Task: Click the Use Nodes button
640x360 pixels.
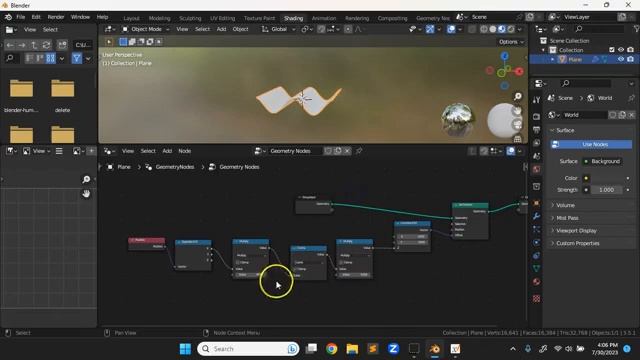Action: [591, 144]
